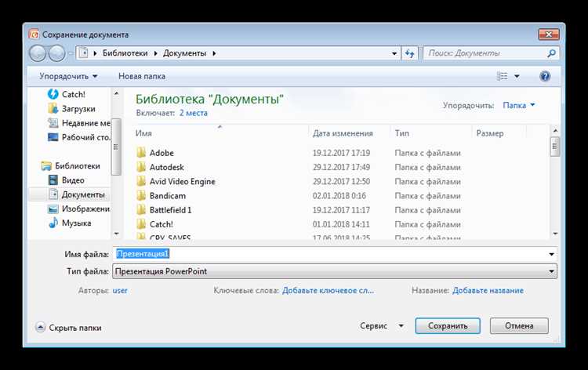The height and width of the screenshot is (370, 588).
Task: Click the Autodesk folder icon
Action: pyautogui.click(x=141, y=167)
